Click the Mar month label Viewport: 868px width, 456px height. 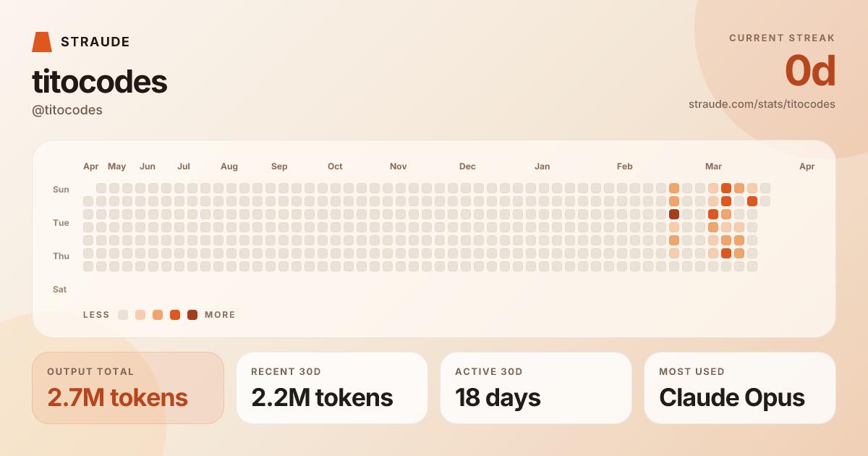coord(713,166)
